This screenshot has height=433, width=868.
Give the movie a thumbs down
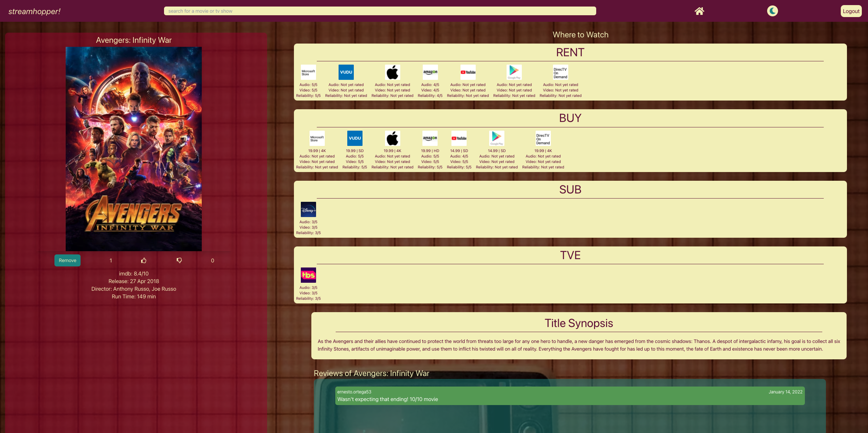click(x=179, y=260)
